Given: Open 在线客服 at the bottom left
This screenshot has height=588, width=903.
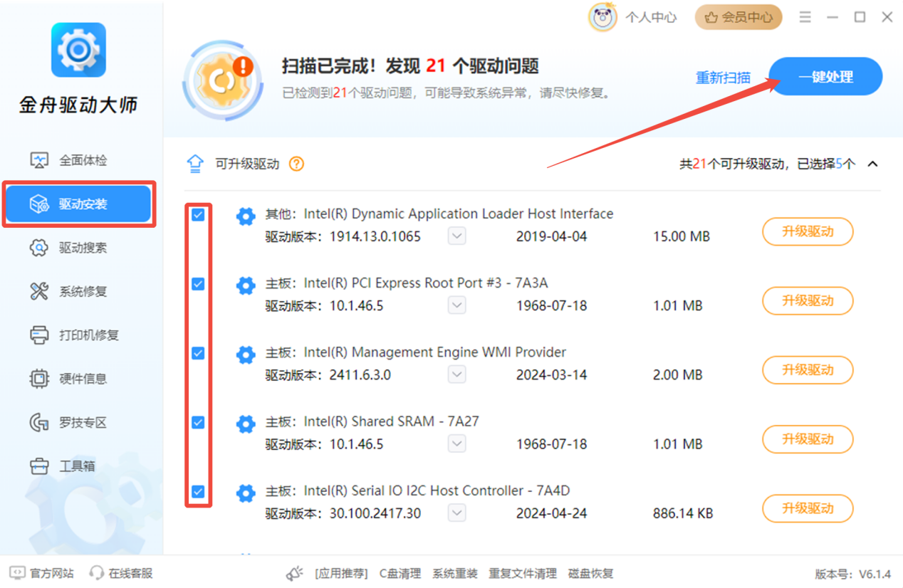Looking at the screenshot, I should 121,572.
